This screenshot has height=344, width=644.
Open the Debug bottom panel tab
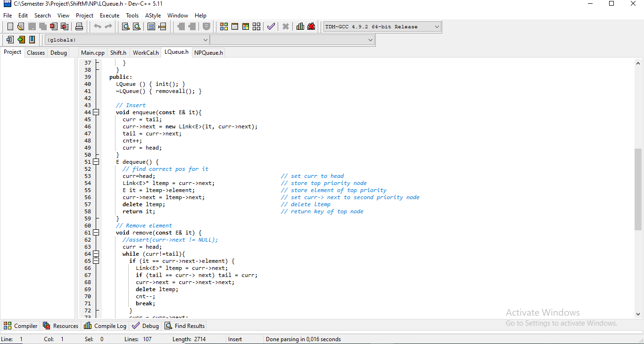click(146, 326)
